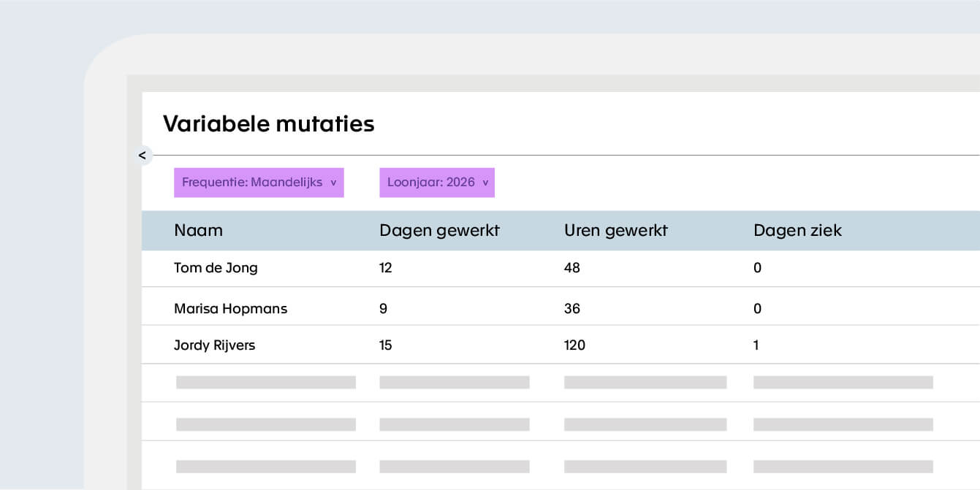Select the Dagen ziek column header

point(797,231)
